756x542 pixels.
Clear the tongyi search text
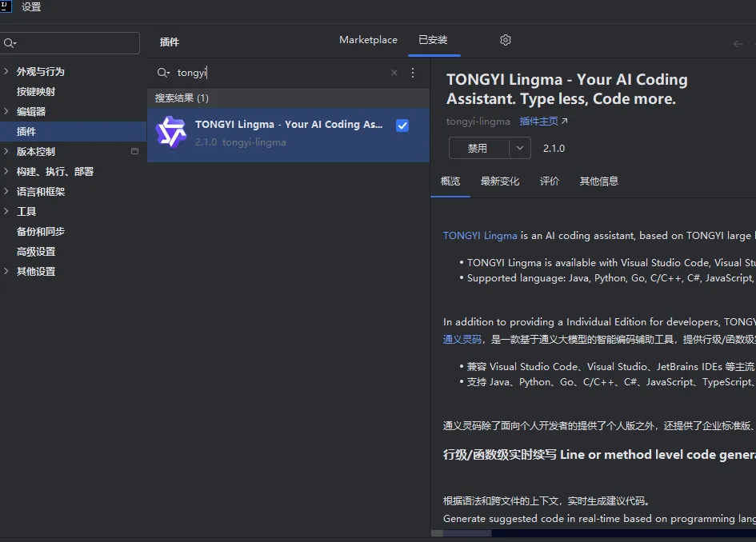(394, 73)
